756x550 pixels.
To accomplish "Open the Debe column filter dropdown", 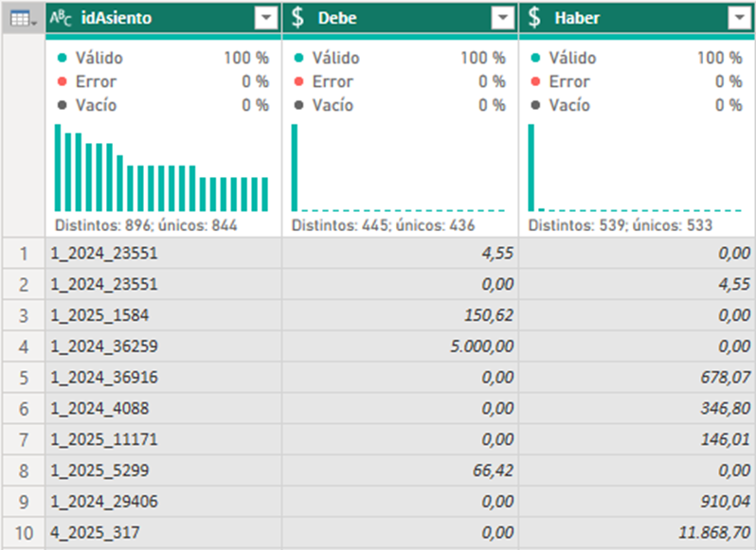I will pos(502,19).
